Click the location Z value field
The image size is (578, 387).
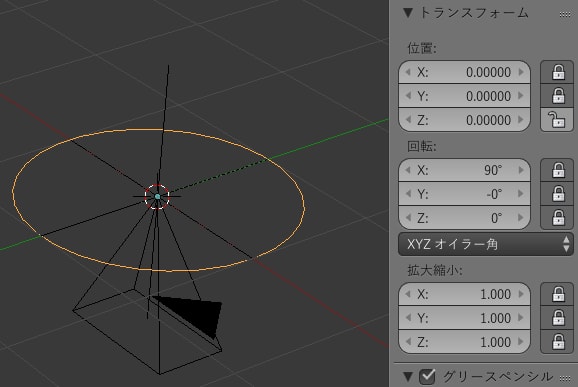pyautogui.click(x=464, y=120)
